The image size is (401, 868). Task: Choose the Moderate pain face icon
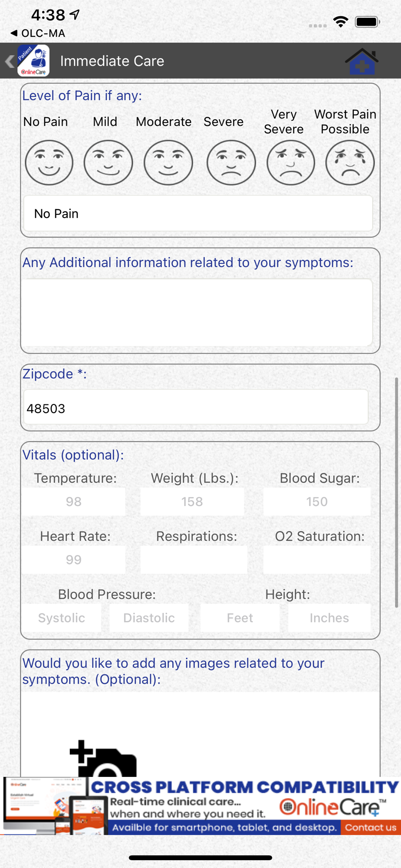point(168,163)
